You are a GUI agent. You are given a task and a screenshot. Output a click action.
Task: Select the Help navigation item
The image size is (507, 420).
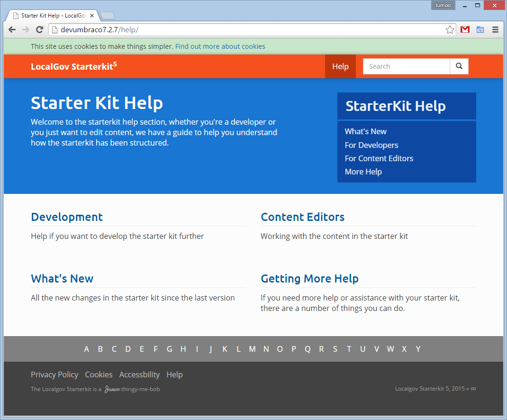coord(341,66)
